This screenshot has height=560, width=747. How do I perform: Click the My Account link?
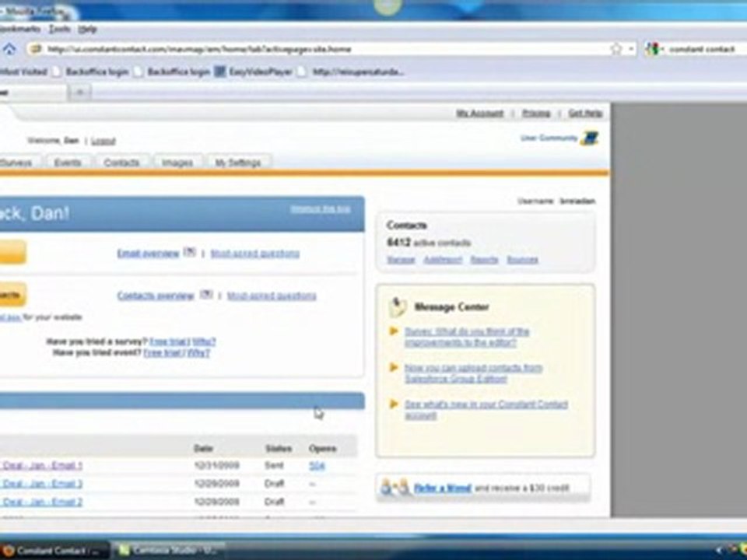[x=480, y=114]
